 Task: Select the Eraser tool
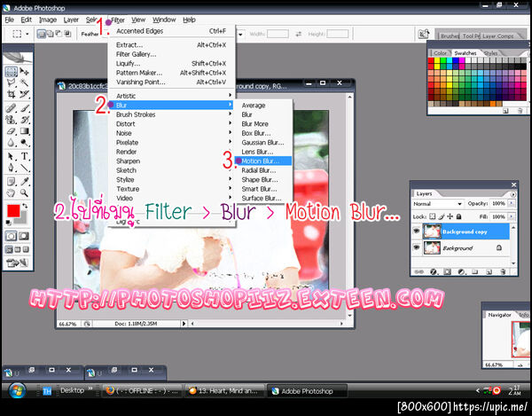click(x=11, y=131)
